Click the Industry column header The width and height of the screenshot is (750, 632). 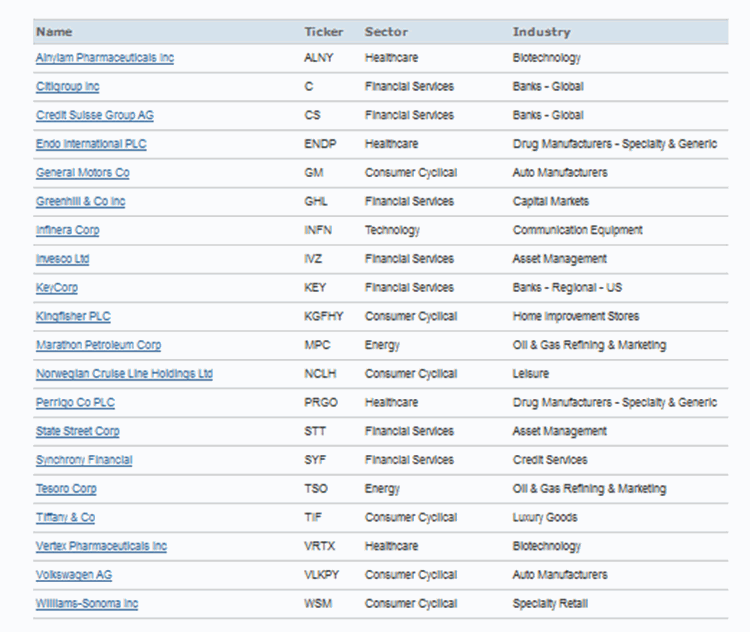click(x=541, y=32)
